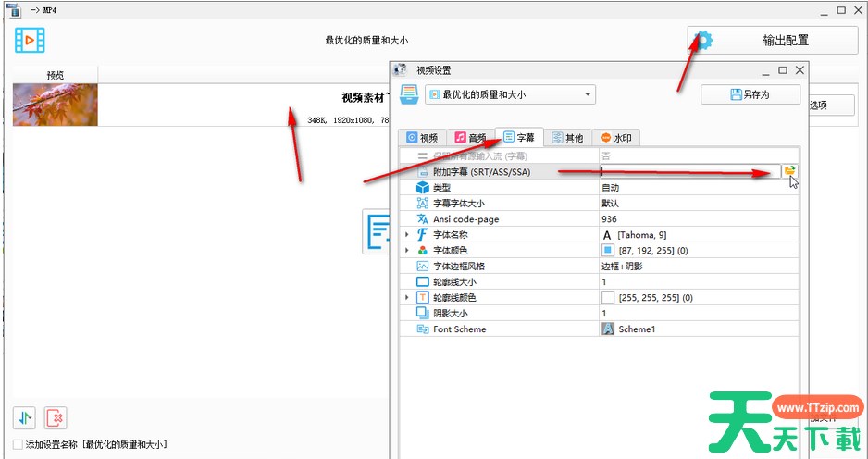Click the sort/swap arrows icon at bottom left
This screenshot has width=868, height=459.
point(24,417)
